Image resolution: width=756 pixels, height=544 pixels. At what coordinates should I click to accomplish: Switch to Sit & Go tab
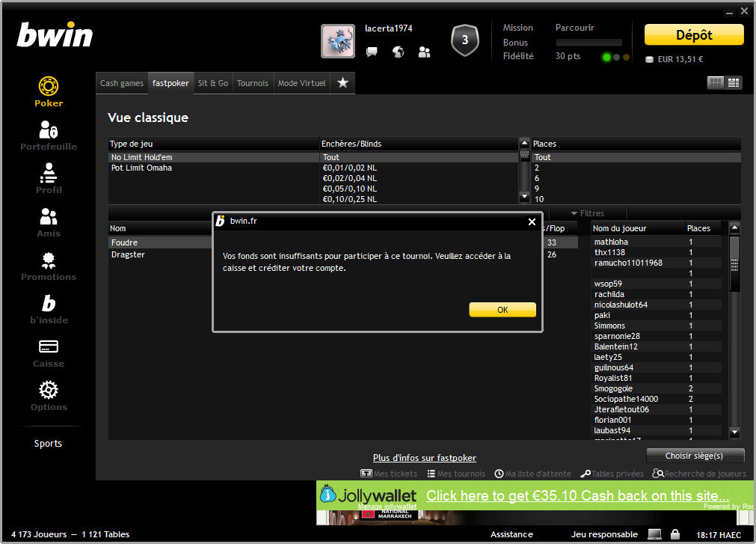point(213,83)
